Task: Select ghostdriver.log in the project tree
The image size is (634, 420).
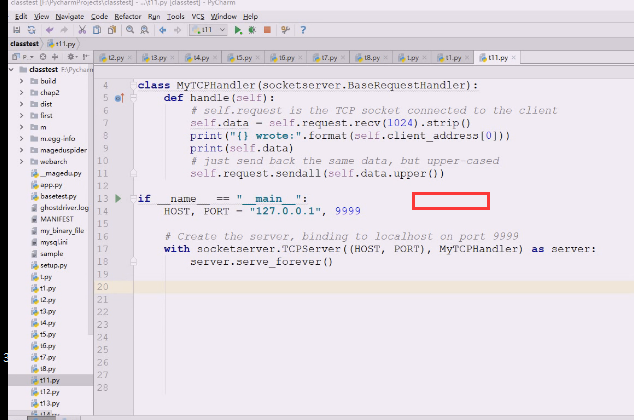Action: (x=64, y=208)
